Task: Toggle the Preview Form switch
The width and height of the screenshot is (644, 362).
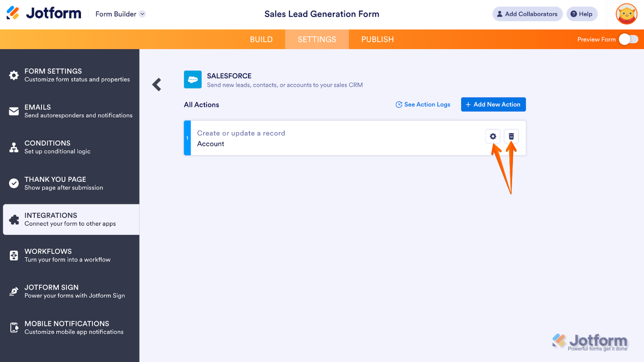Action: [x=628, y=39]
